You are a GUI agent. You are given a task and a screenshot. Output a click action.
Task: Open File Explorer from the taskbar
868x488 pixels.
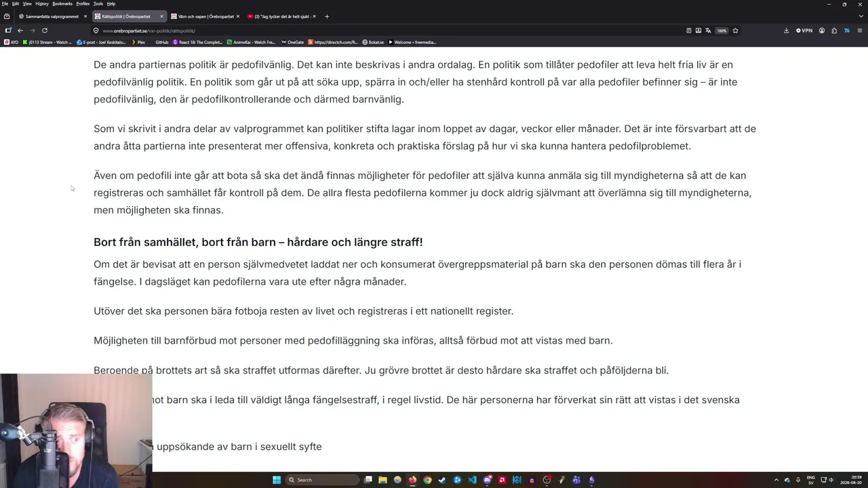coord(382,480)
